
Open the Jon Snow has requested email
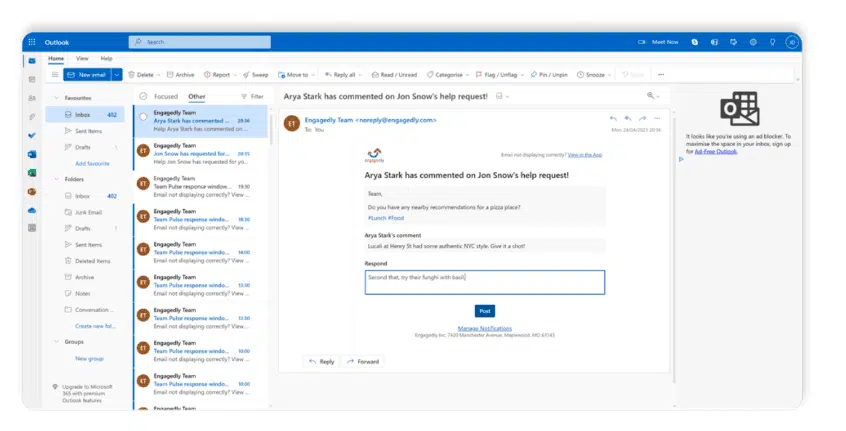(201, 154)
